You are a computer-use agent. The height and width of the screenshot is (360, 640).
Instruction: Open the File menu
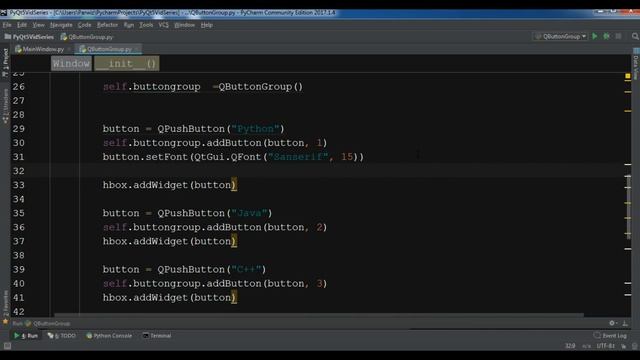7,25
